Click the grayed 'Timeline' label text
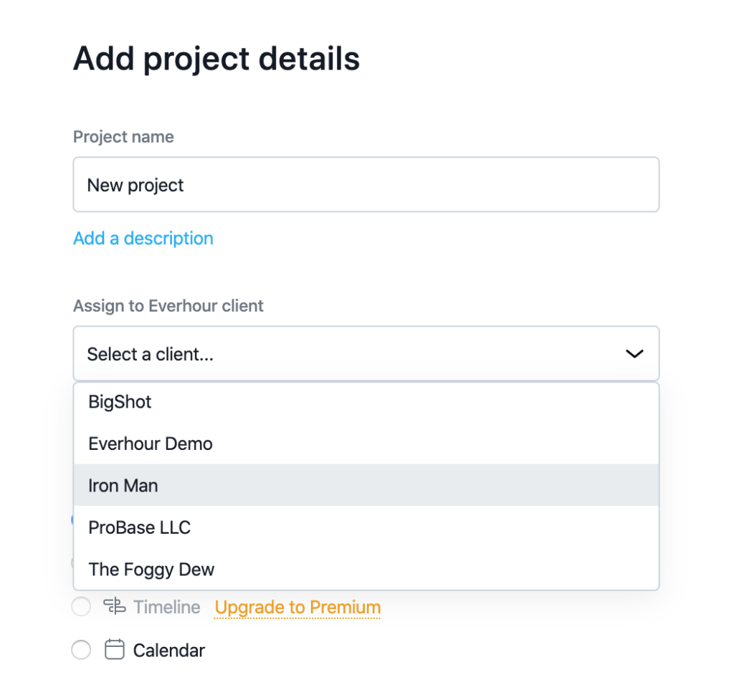734x700 pixels. pyautogui.click(x=166, y=606)
